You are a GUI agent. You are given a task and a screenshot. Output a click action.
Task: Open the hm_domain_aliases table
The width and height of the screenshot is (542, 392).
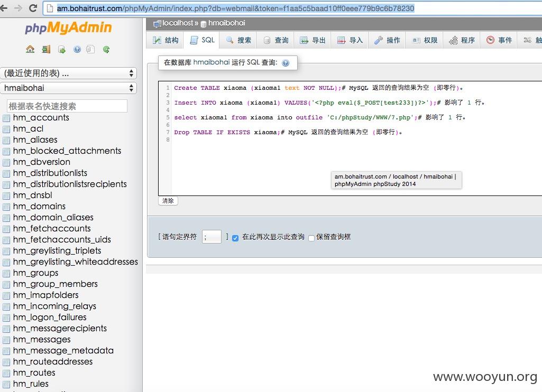tap(53, 217)
